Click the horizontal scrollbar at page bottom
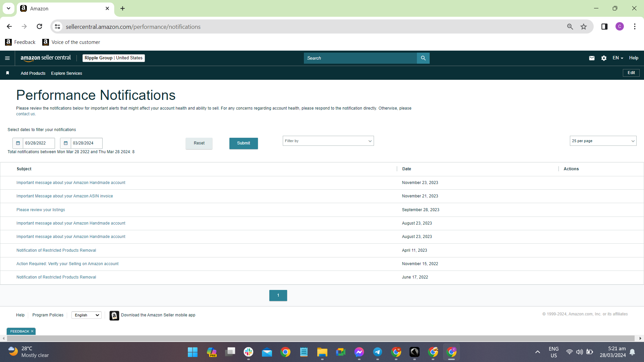Screen dimensions: 644x362 pos(320,339)
